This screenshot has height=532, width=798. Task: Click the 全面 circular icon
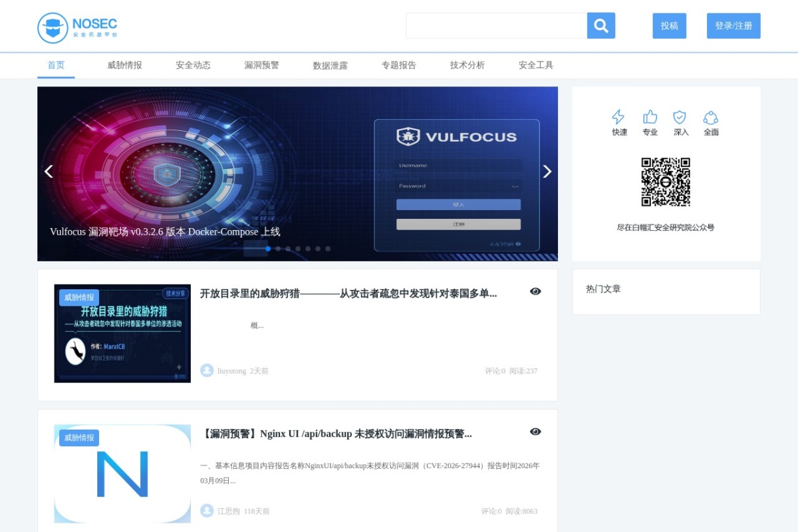[x=711, y=118]
